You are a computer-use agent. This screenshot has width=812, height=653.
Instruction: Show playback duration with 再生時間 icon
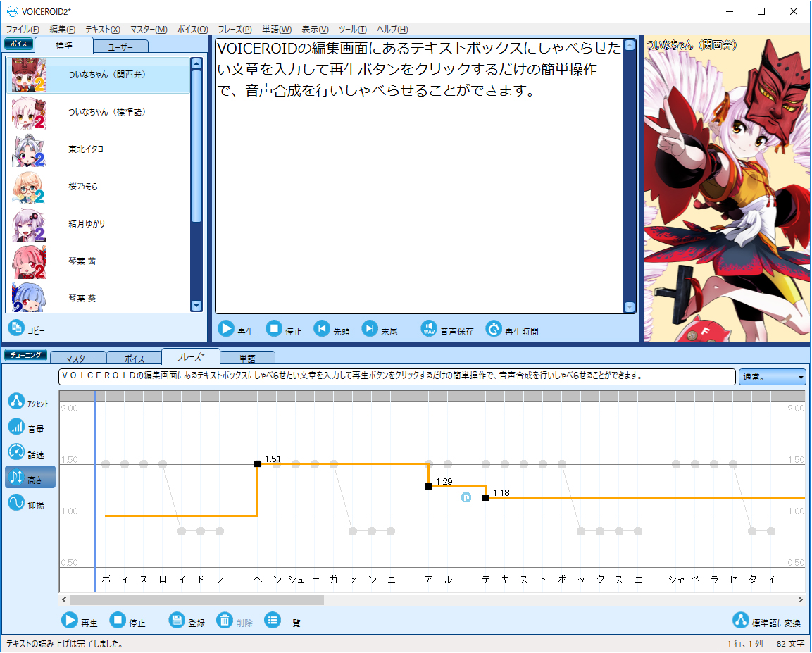494,329
